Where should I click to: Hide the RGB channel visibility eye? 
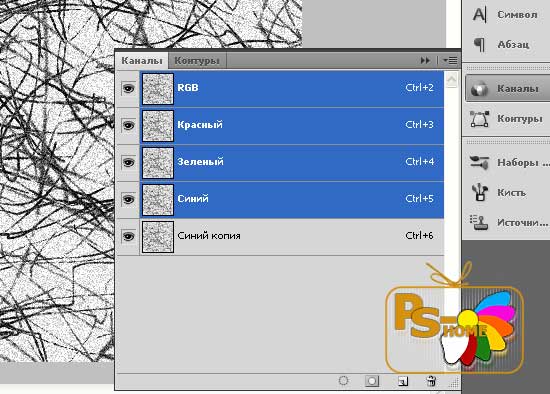click(128, 88)
